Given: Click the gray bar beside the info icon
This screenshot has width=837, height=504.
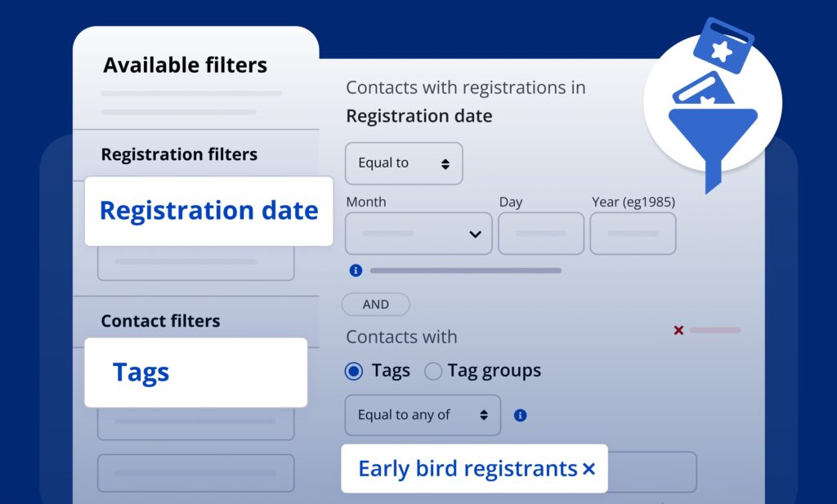Looking at the screenshot, I should point(465,270).
